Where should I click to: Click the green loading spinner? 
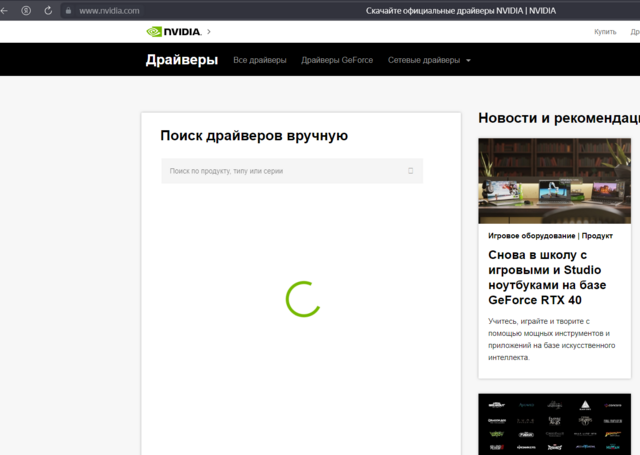[302, 299]
